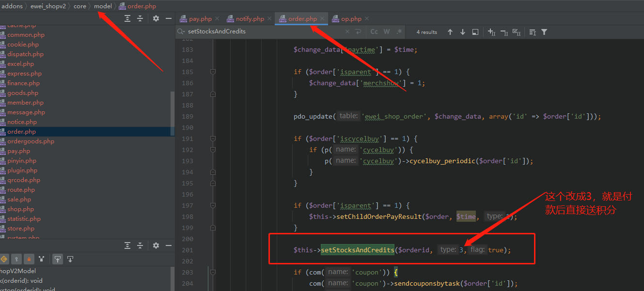Toggle show constants in Structure panel
Viewport: 644px width, 291px height.
point(4,259)
